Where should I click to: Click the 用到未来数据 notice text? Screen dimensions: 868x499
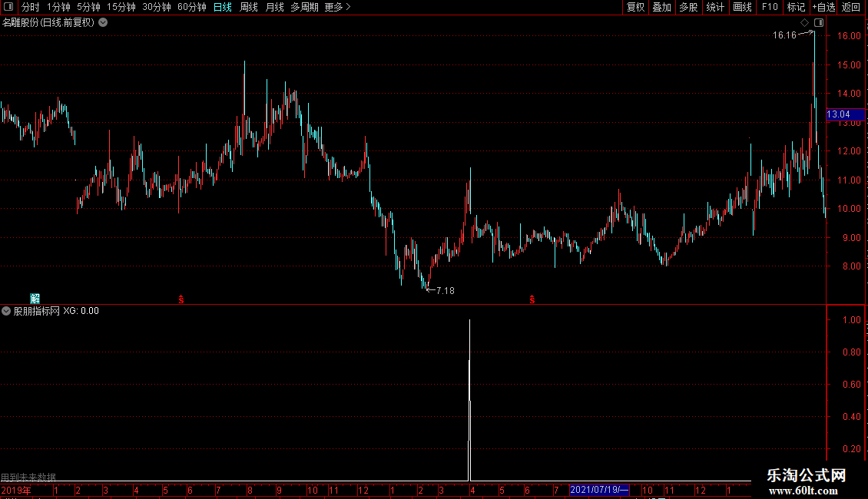coord(28,477)
